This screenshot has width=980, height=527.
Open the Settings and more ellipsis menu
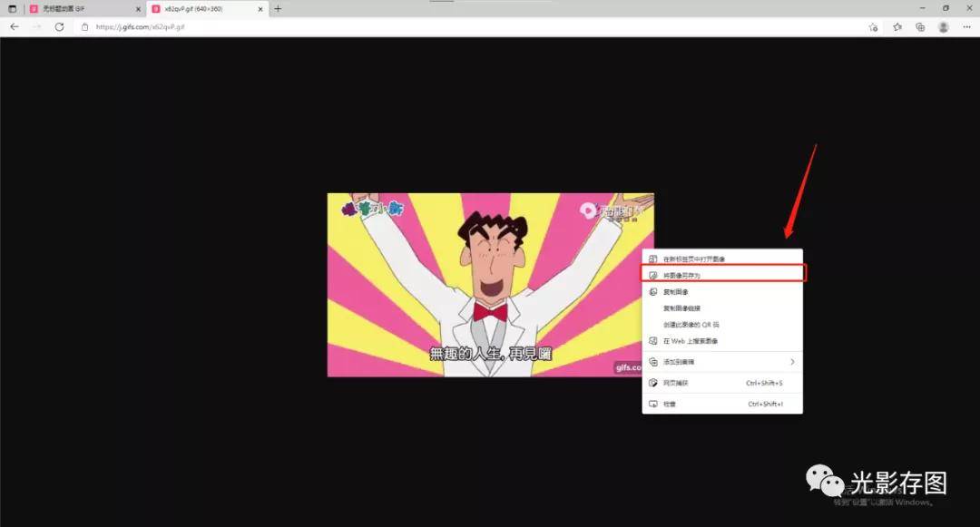point(966,27)
